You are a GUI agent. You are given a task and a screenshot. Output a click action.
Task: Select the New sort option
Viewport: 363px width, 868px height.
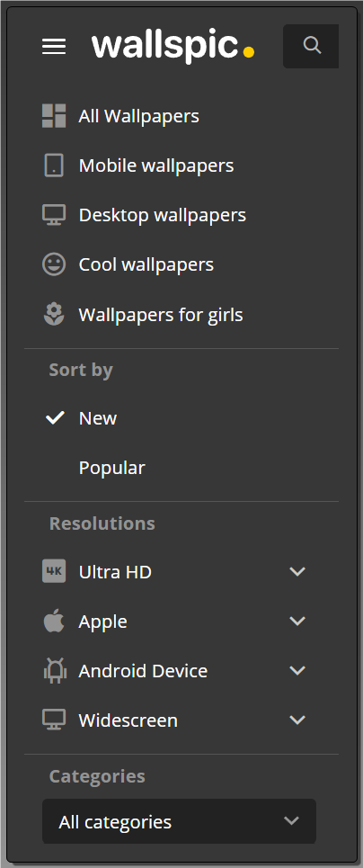pos(97,418)
